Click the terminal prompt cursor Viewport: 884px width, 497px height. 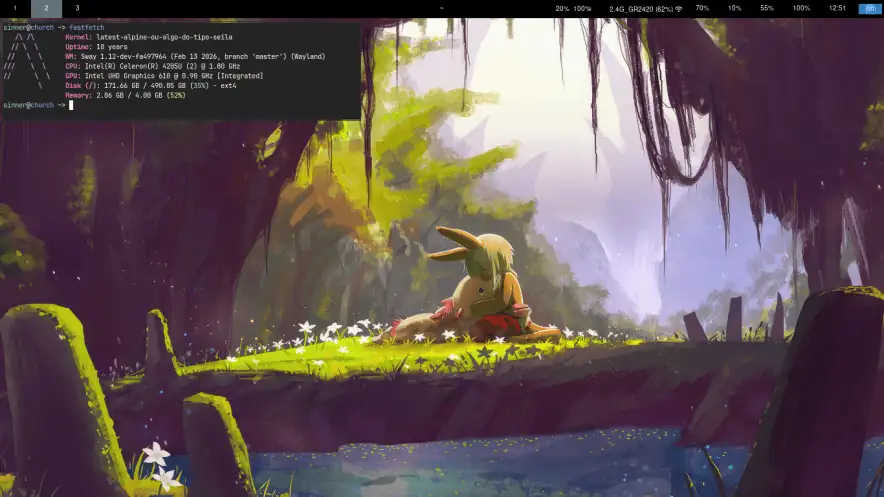[71, 105]
